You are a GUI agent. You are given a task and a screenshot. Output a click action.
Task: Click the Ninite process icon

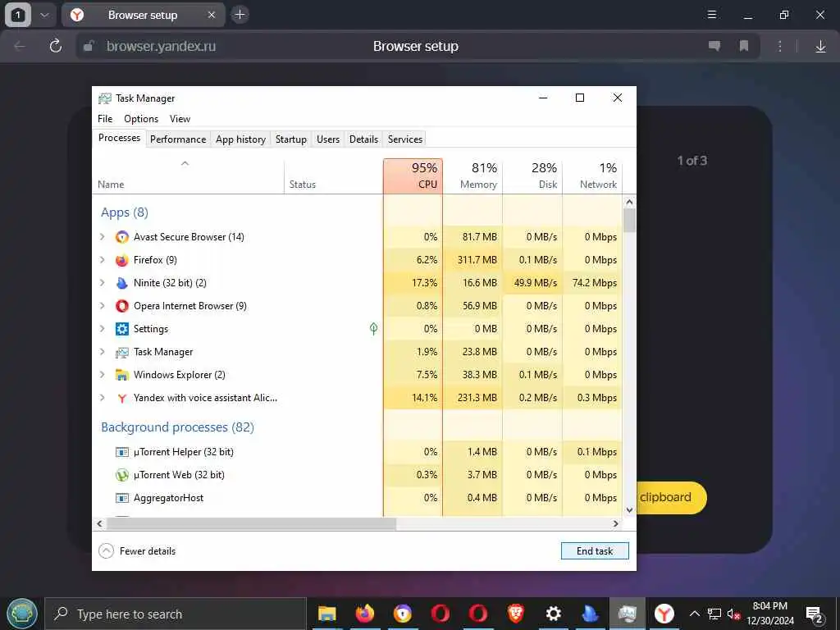click(122, 283)
